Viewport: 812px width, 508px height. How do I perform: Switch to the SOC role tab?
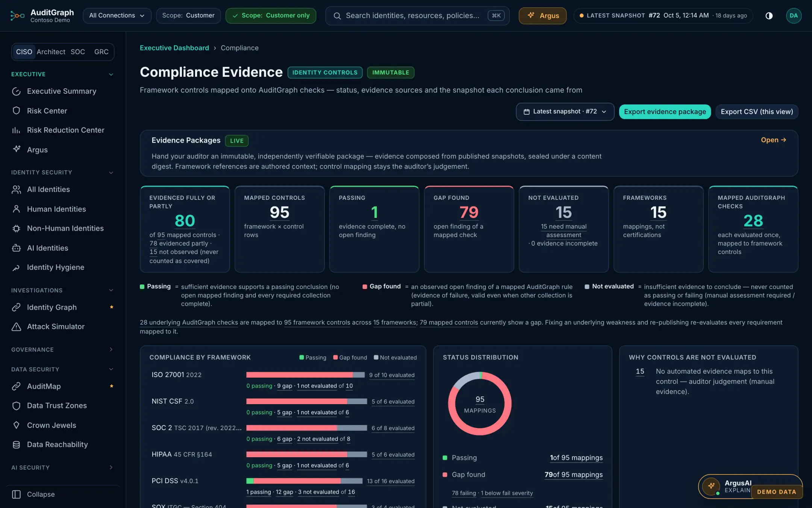(78, 52)
